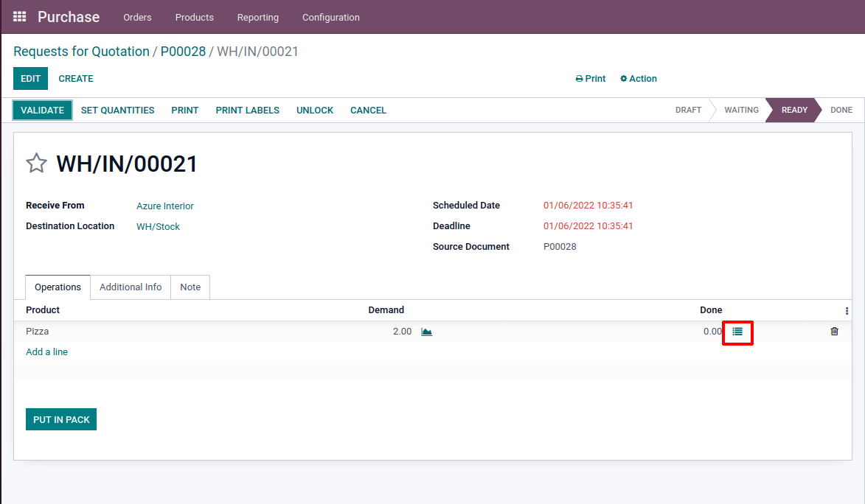865x504 pixels.
Task: Click PRINT LABELS
Action: (248, 111)
